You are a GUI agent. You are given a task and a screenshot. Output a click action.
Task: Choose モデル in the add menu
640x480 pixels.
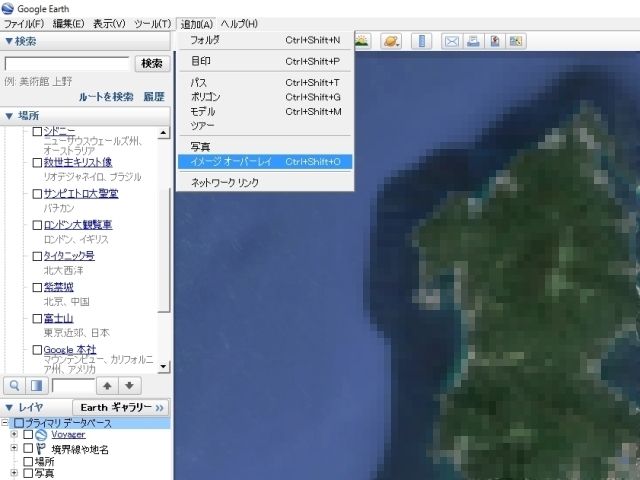265,111
